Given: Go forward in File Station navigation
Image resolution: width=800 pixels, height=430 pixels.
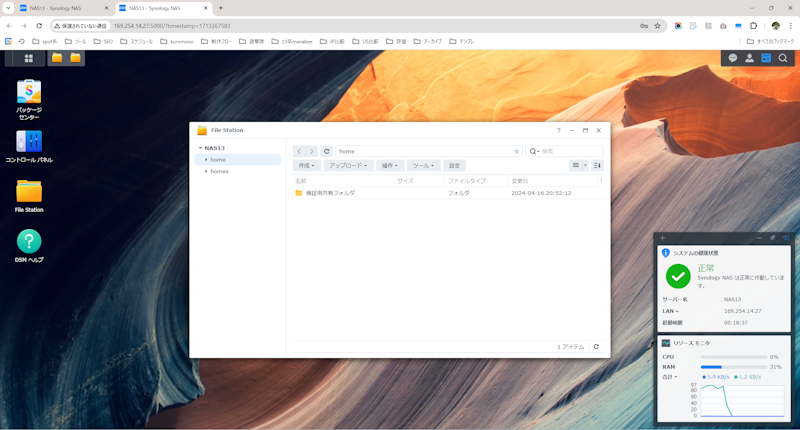Looking at the screenshot, I should pyautogui.click(x=312, y=151).
